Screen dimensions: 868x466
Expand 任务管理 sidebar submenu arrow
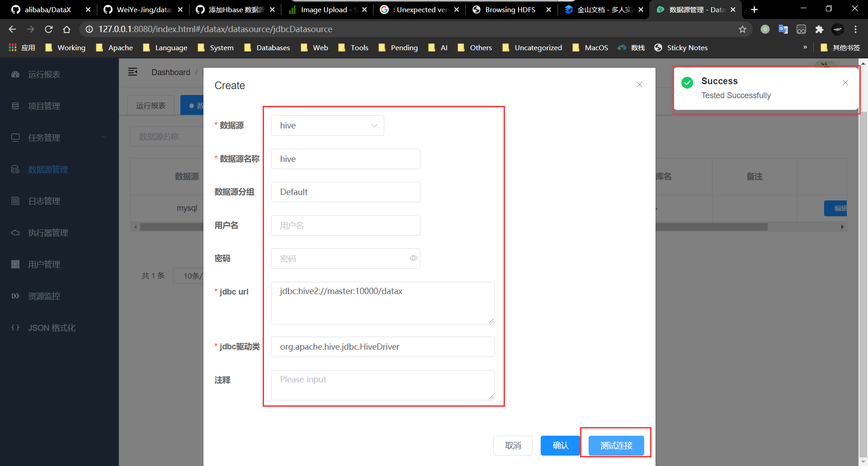[x=104, y=137]
